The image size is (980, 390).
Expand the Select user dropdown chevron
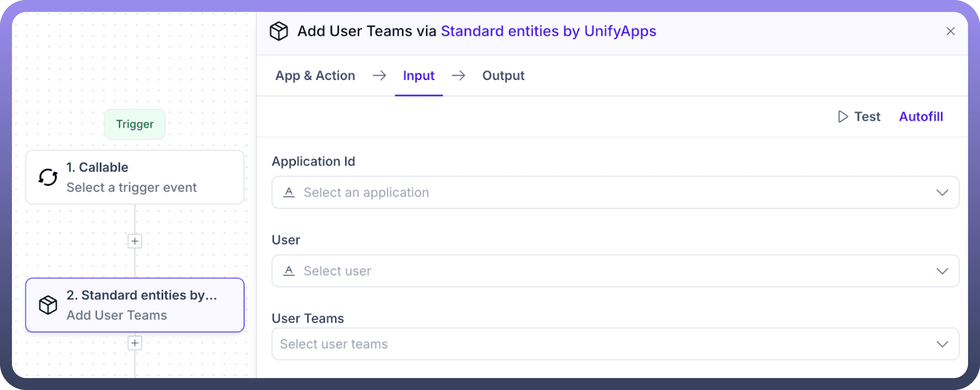(942, 271)
